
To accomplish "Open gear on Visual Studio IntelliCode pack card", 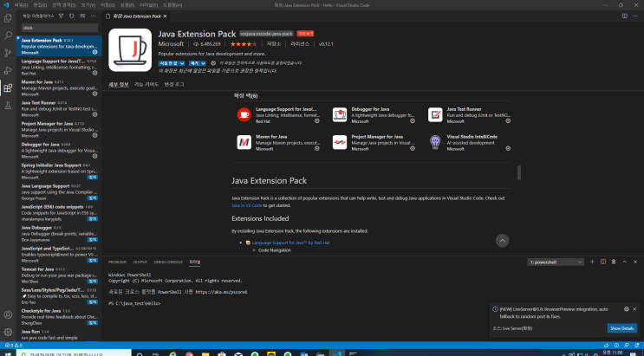I will (x=508, y=148).
